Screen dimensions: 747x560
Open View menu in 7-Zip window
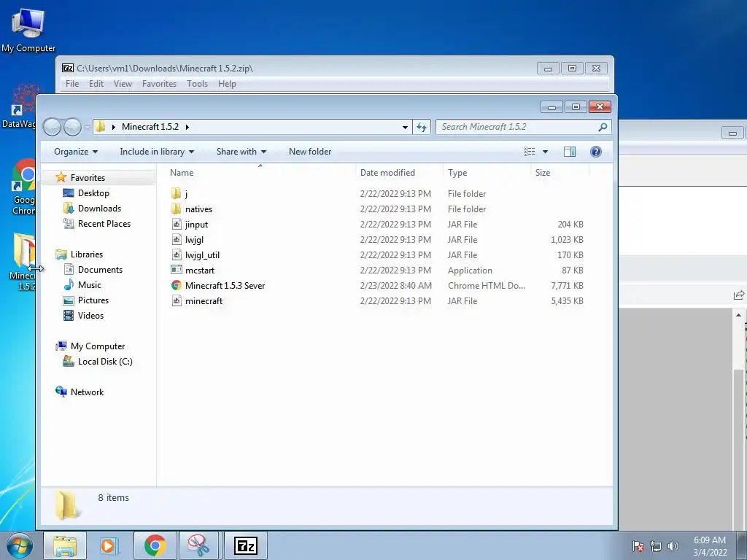point(123,84)
